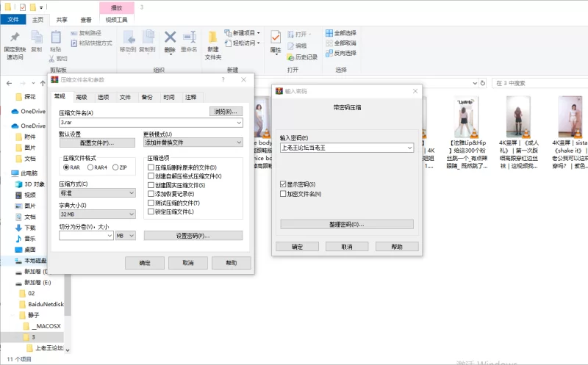This screenshot has width=588, height=365.
Task: Select the RAR4 format radio button
Action: click(90, 167)
